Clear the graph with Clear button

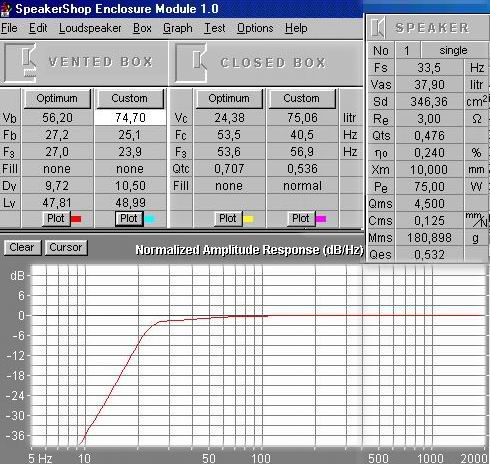(22, 248)
